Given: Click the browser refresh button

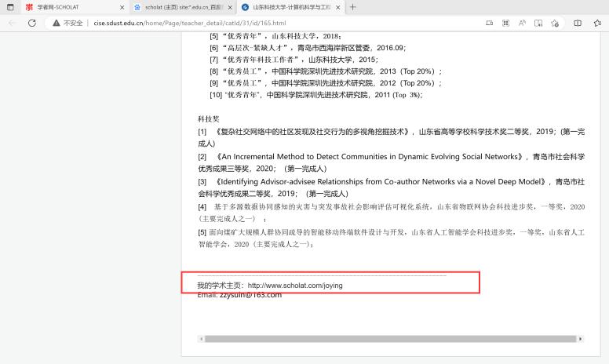Looking at the screenshot, I should pos(32,24).
